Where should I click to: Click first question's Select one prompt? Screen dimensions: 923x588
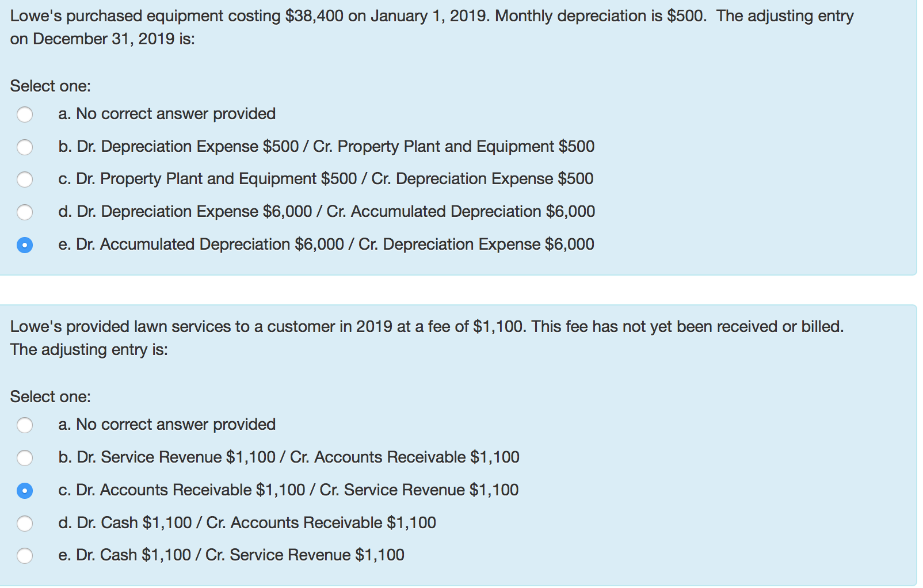[x=51, y=86]
